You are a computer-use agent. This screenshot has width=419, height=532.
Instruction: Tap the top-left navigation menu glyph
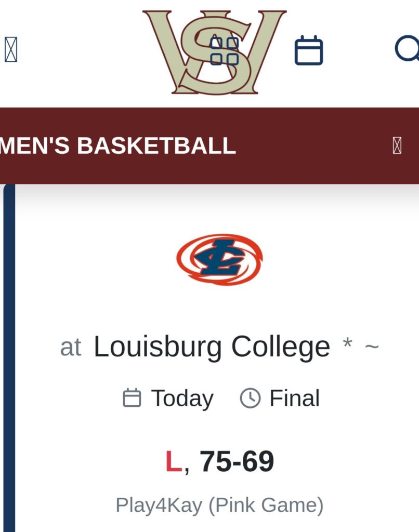pos(11,50)
